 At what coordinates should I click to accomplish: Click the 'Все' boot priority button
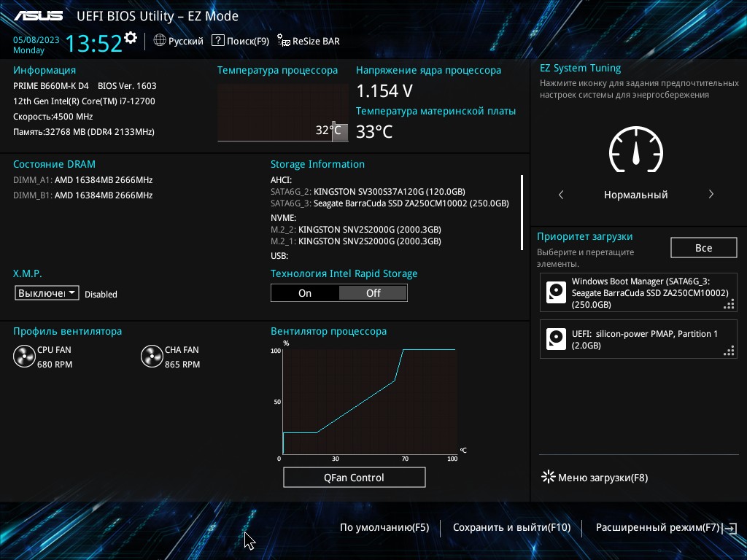point(703,248)
